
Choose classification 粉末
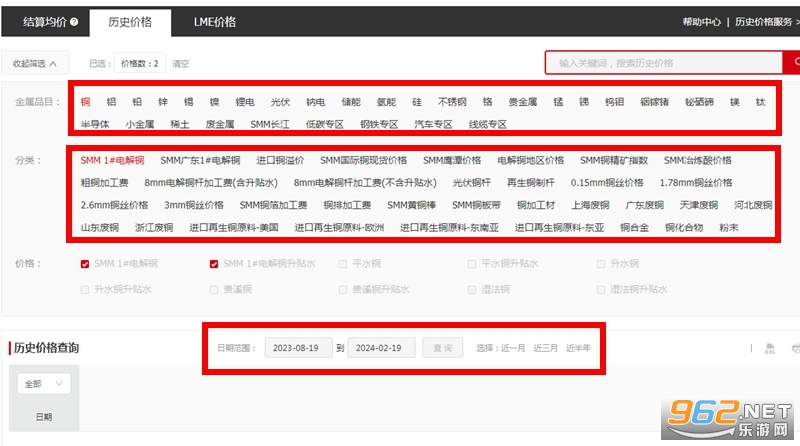(x=729, y=228)
